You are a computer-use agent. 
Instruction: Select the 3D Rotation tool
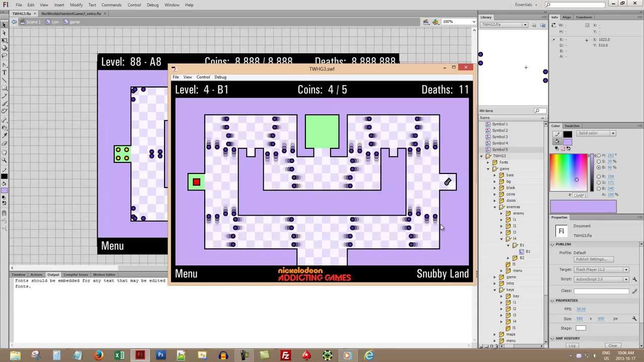click(x=5, y=48)
